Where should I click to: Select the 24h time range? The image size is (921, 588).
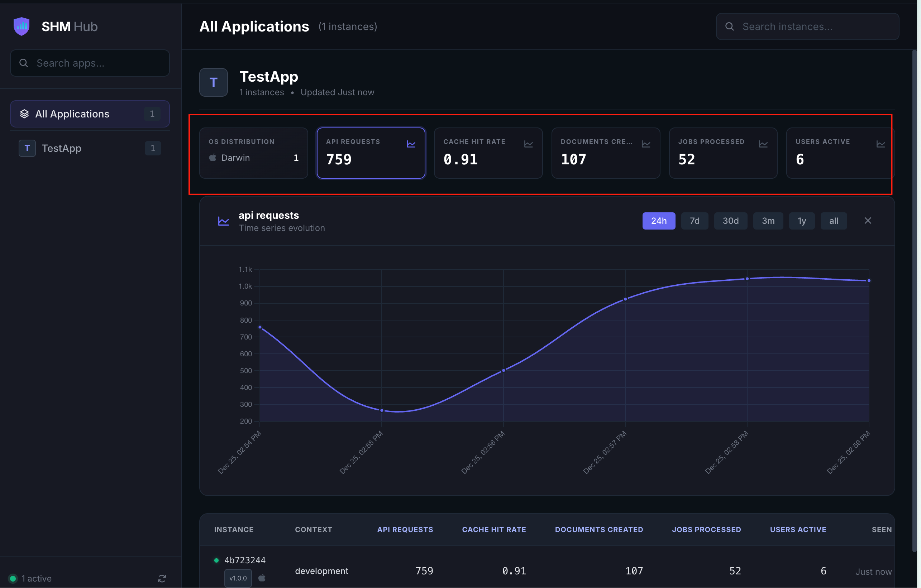pos(659,221)
